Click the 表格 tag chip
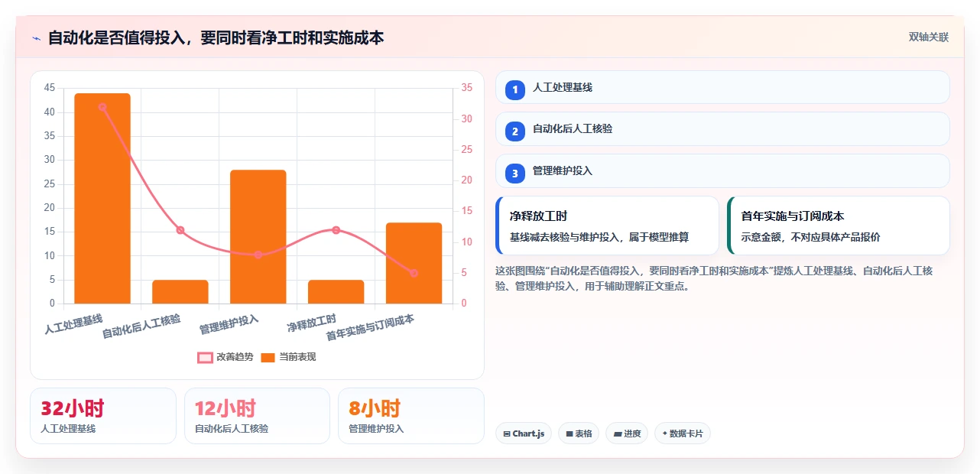The width and height of the screenshot is (980, 474). tap(579, 433)
